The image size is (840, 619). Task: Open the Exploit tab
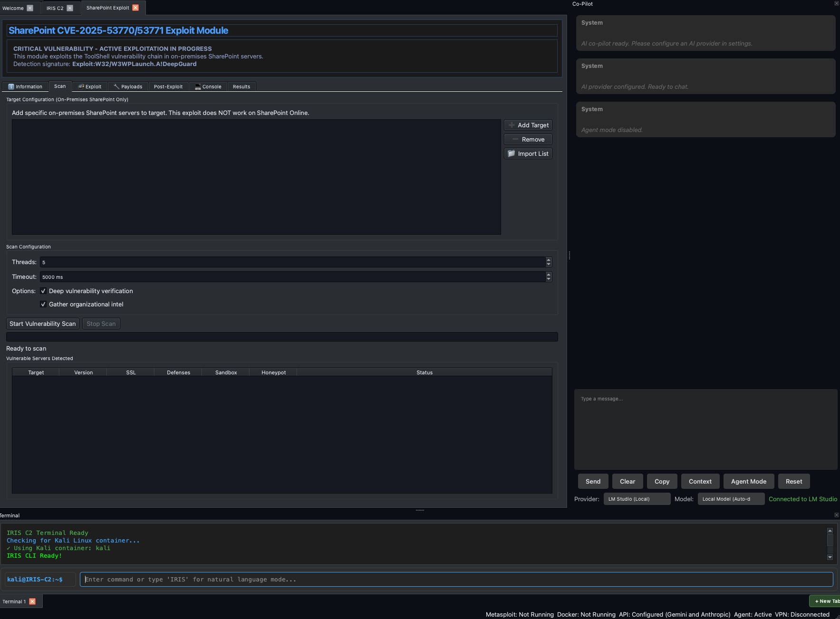click(x=90, y=86)
